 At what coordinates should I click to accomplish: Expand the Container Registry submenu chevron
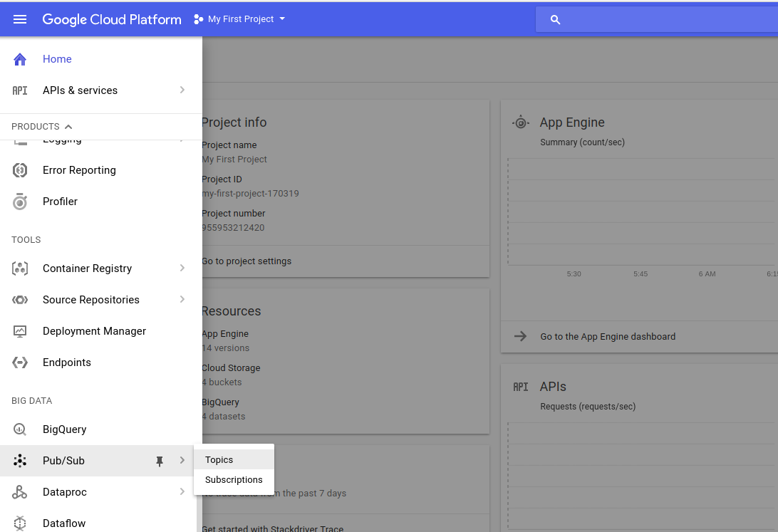click(x=182, y=268)
